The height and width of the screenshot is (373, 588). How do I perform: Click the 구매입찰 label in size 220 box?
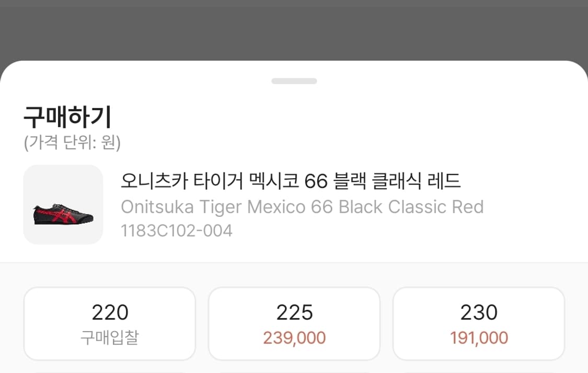pyautogui.click(x=109, y=337)
